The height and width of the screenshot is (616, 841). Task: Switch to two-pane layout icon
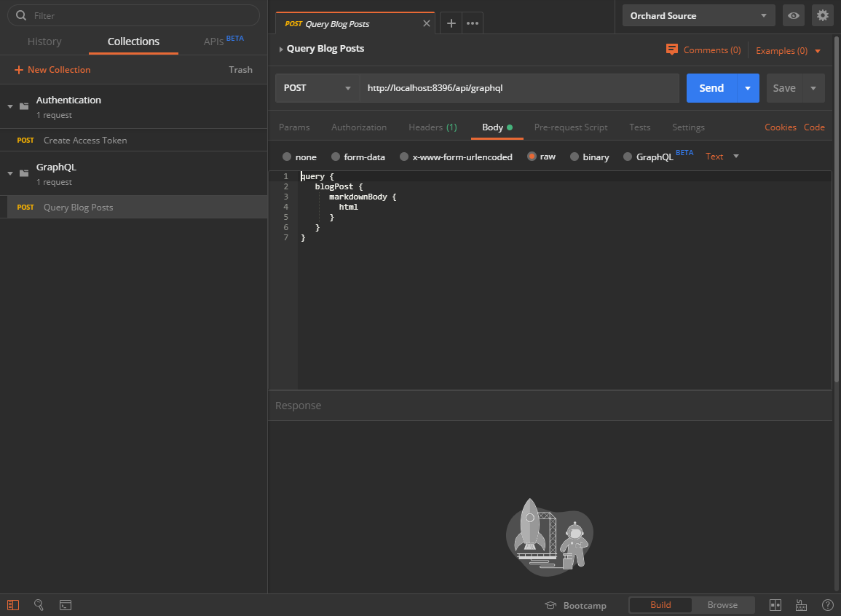pyautogui.click(x=775, y=605)
